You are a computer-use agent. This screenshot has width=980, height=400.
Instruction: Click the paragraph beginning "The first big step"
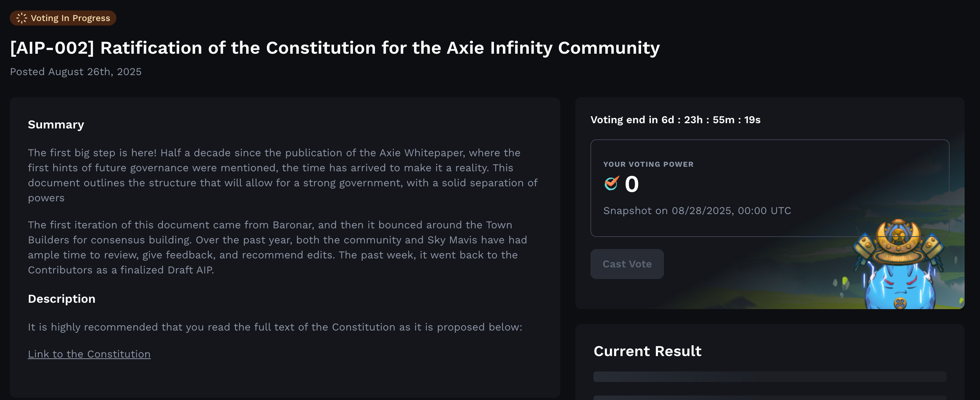click(x=282, y=175)
